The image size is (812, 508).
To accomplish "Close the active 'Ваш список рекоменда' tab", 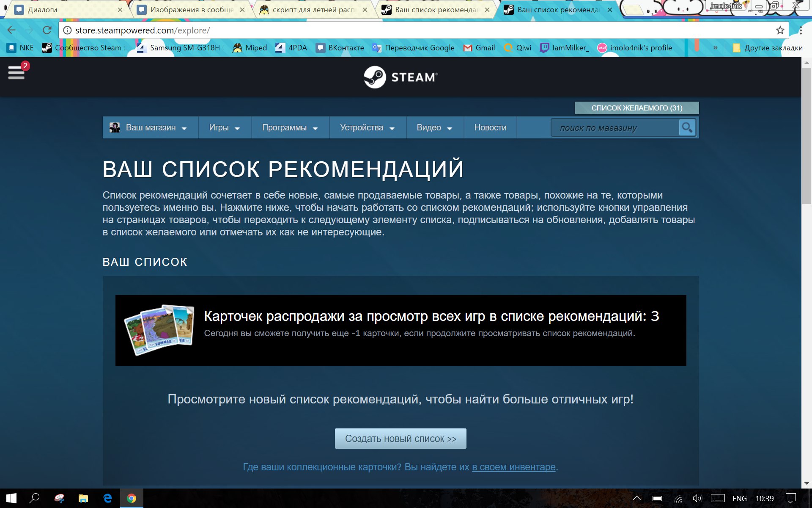I will click(x=610, y=10).
